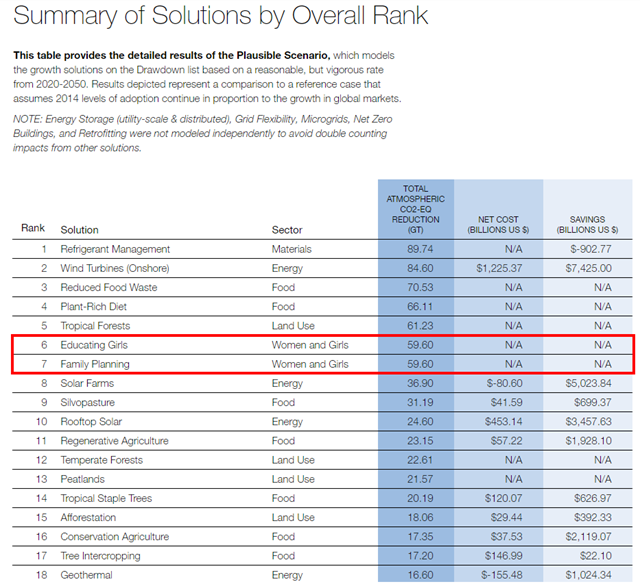Select the 89.74 reduction value

(x=420, y=249)
